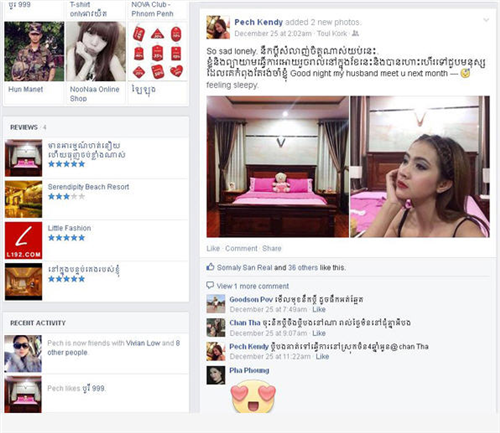Click Comment under the post

241,248
